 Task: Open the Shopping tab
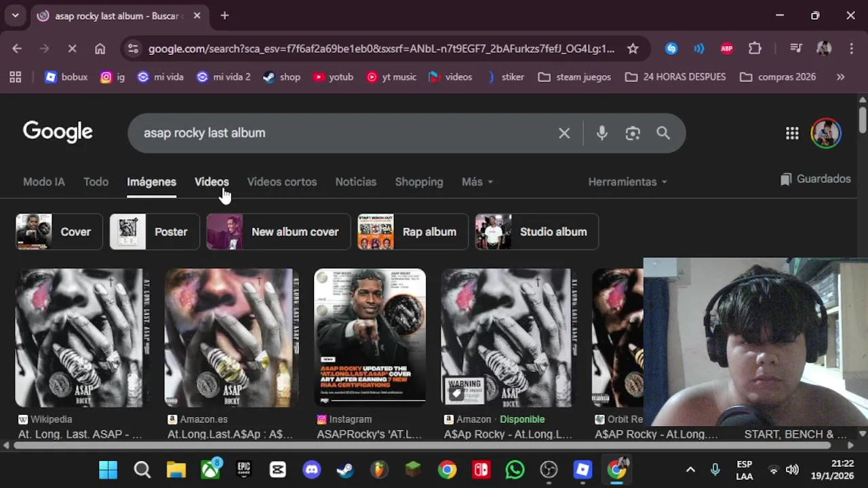tap(419, 182)
